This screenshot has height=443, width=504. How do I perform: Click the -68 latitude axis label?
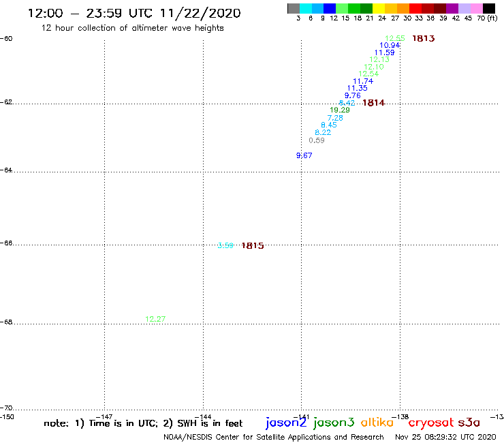[x=6, y=322]
